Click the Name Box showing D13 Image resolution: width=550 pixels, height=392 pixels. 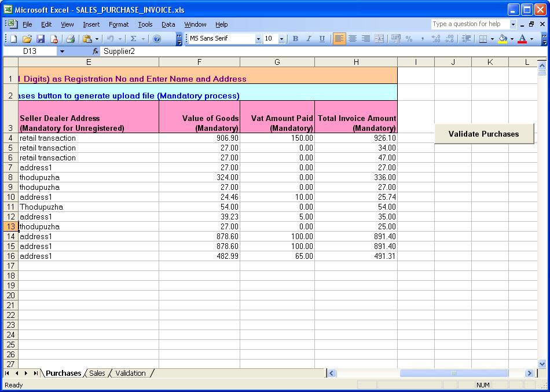click(30, 52)
